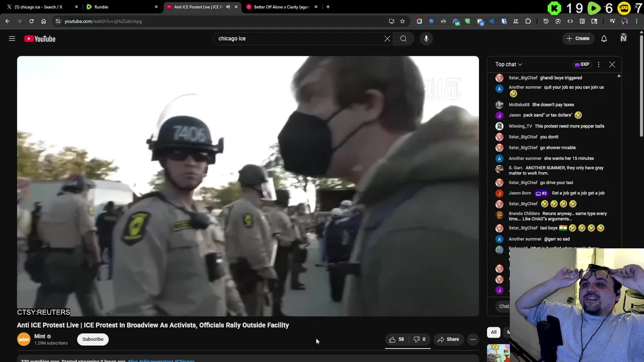Mute the Anti ICE Protest tab audio

point(228,7)
